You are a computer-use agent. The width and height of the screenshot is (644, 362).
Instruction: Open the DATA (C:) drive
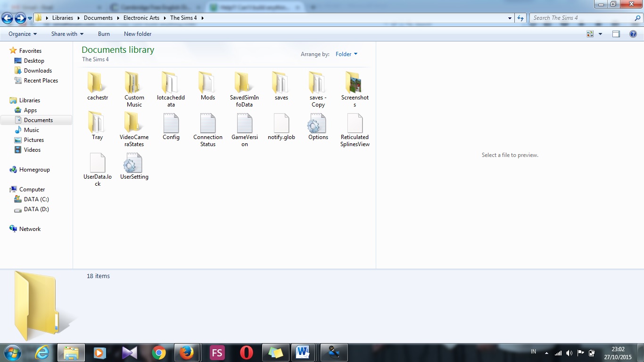click(36, 199)
